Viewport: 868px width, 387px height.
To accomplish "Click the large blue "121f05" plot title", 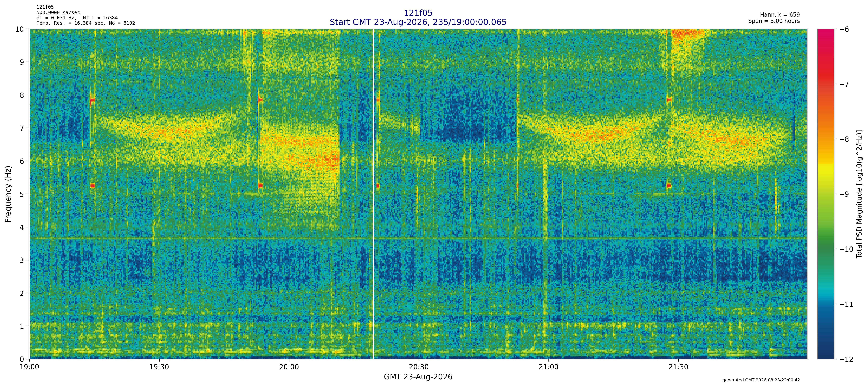I will pyautogui.click(x=418, y=13).
